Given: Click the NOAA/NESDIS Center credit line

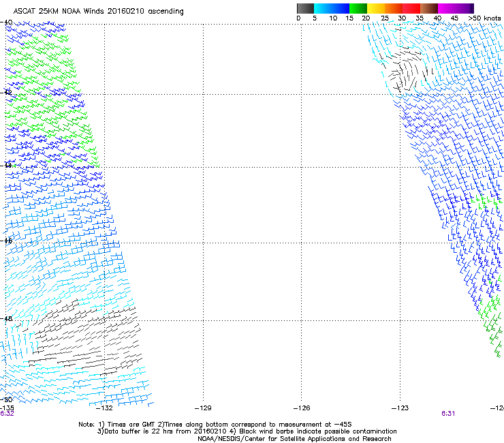Looking at the screenshot, I should (x=294, y=439).
